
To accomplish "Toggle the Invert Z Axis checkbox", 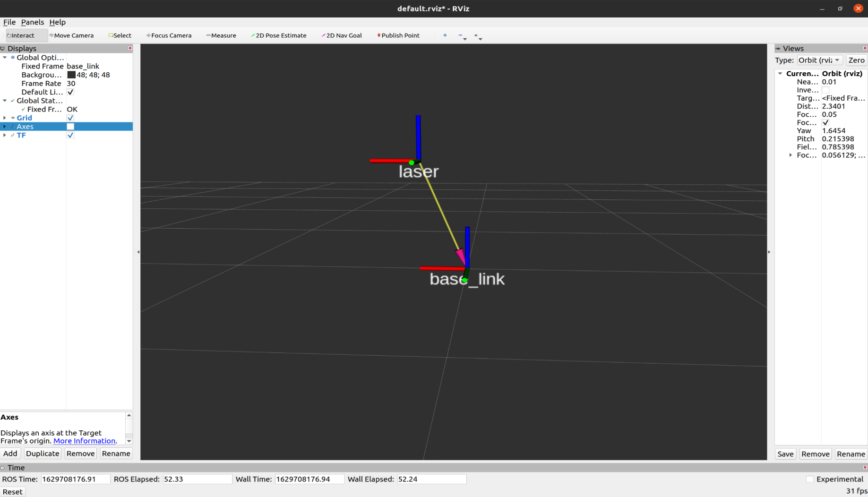I will [825, 90].
